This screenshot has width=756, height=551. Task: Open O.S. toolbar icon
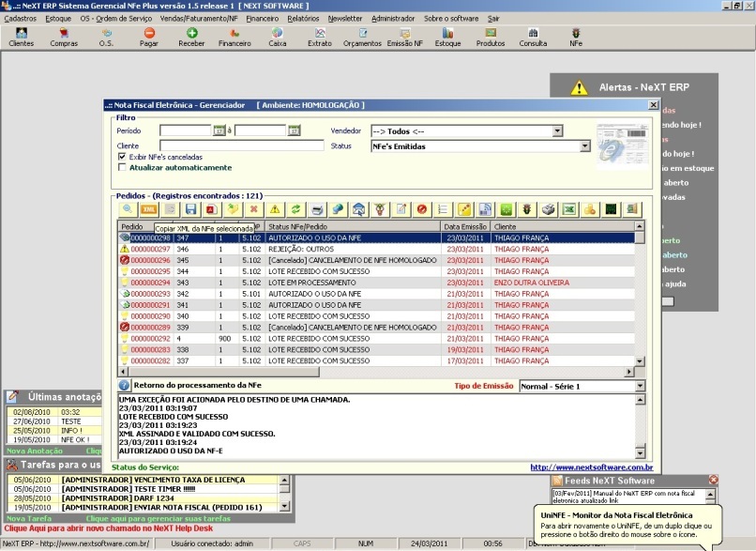click(106, 38)
